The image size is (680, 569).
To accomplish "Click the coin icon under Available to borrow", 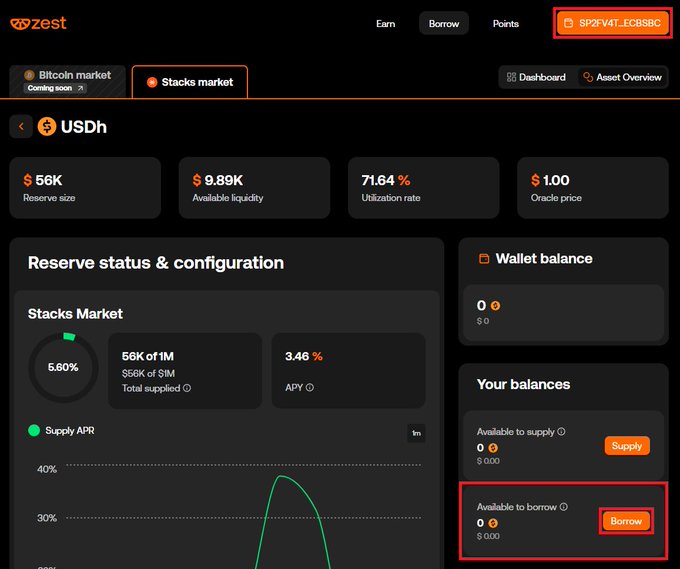I will click(493, 523).
